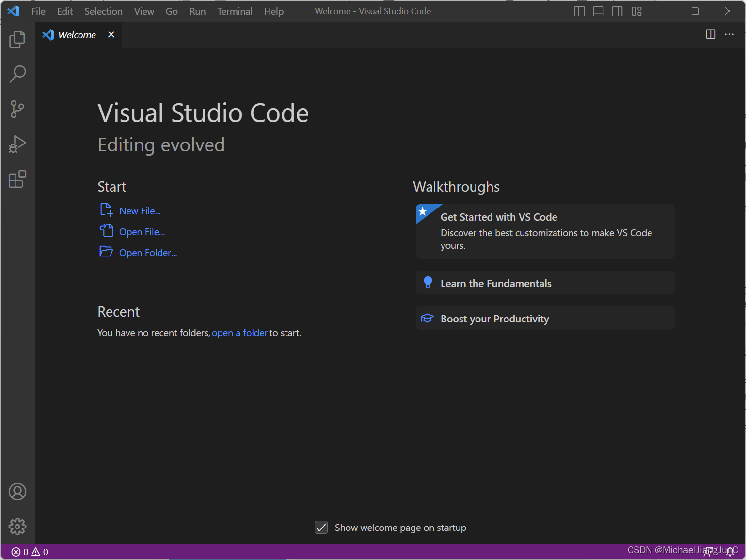Open Get Started with VS Code walkthrough
Screen dimensions: 746x560
click(x=545, y=231)
